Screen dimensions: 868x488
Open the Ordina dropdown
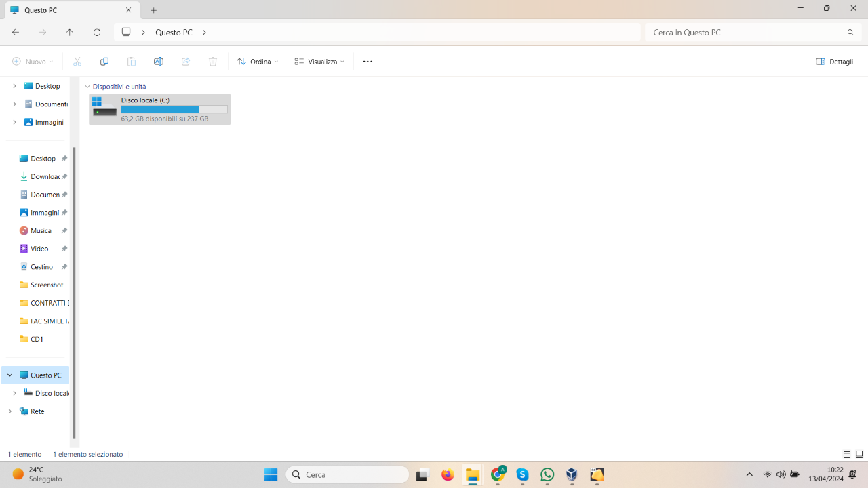[258, 62]
